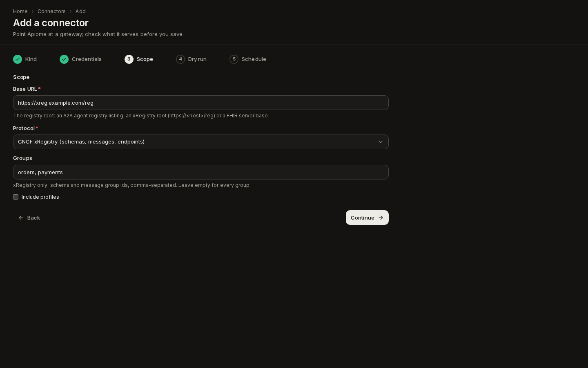Click the right arrow icon in Continue
Viewport: 588px width, 368px height.
pos(381,218)
